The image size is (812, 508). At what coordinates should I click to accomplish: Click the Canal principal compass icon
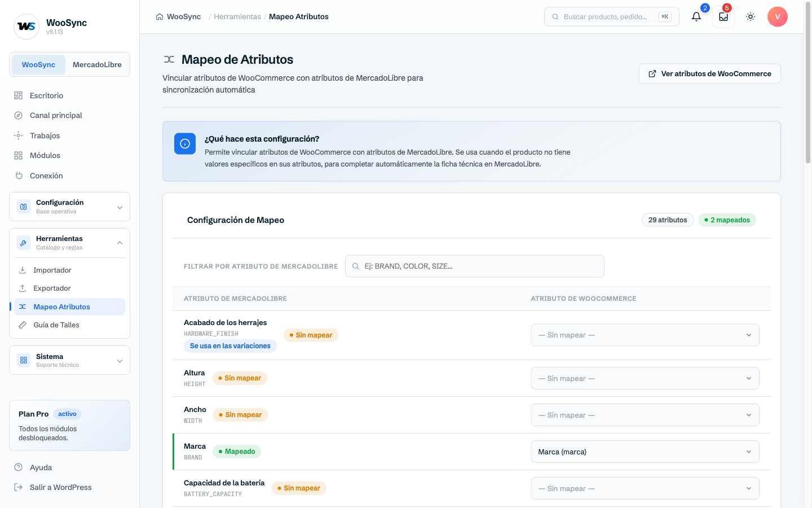pyautogui.click(x=19, y=115)
